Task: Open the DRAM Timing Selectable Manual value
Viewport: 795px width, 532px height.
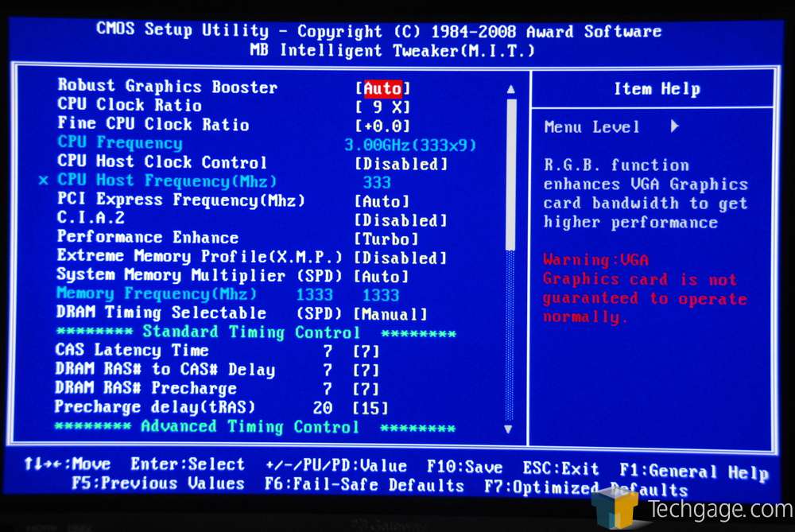Action: pyautogui.click(x=390, y=314)
